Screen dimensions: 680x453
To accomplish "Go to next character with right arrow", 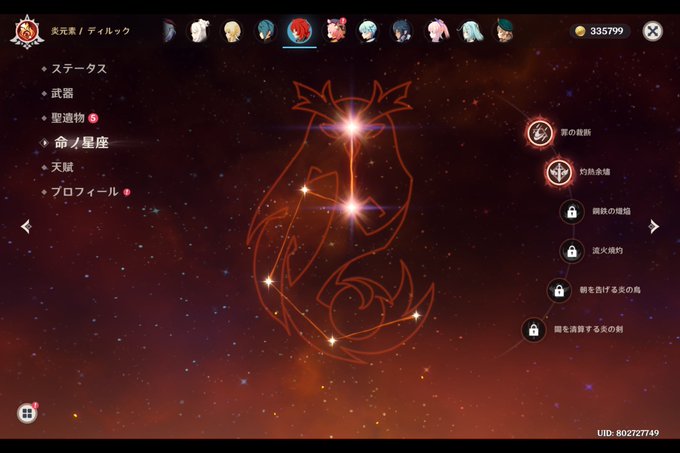I will pos(654,226).
